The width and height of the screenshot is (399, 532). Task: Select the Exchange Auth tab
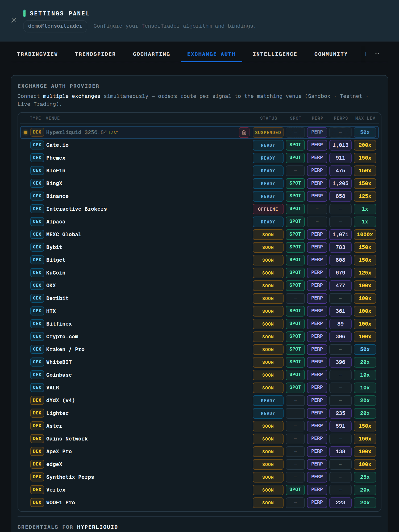point(211,54)
